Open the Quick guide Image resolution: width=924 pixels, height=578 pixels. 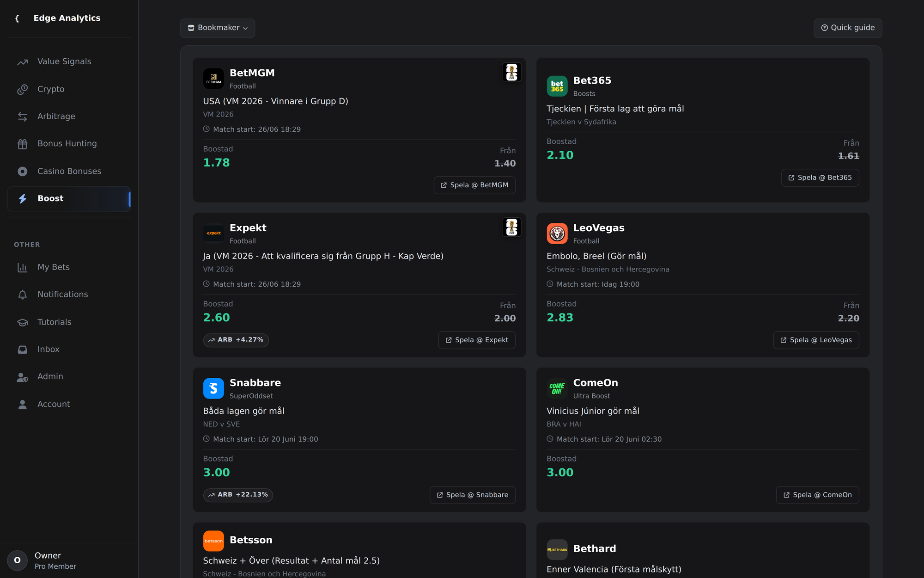point(848,28)
